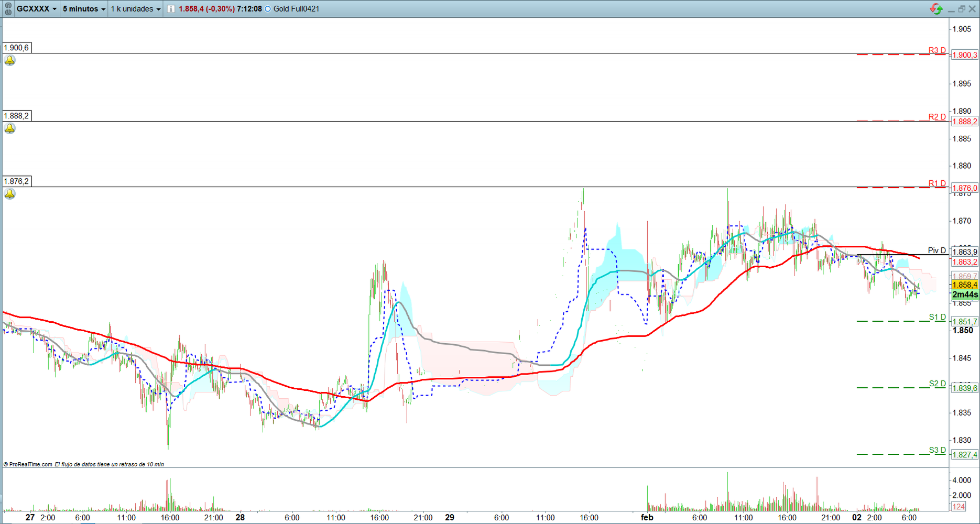Click the yellow current price tag 1.858,4
980x524 pixels.
pos(964,285)
